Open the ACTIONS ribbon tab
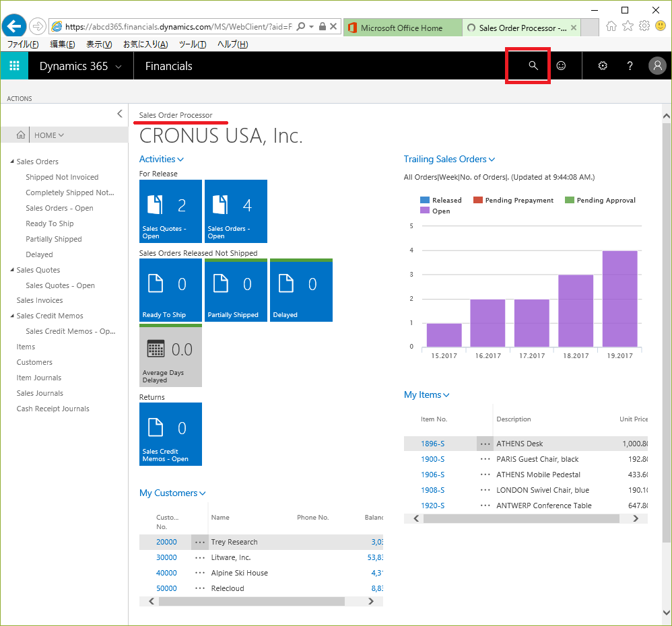Viewport: 672px width, 626px height. [x=20, y=98]
